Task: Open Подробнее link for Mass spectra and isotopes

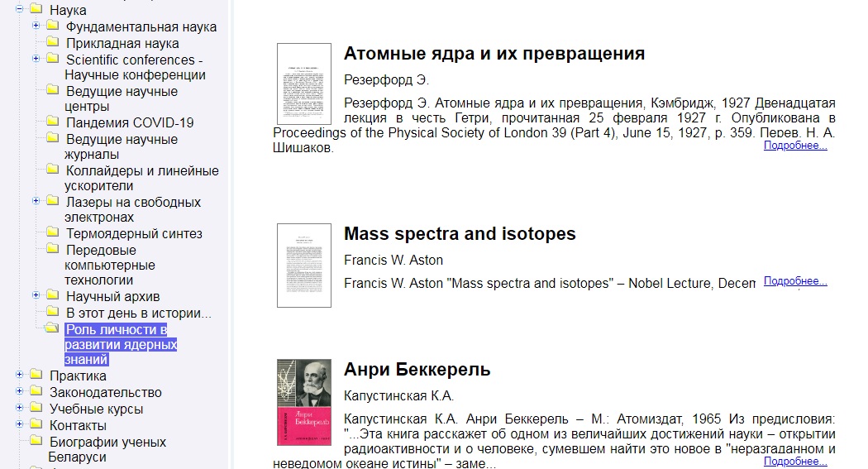Action: (x=795, y=281)
